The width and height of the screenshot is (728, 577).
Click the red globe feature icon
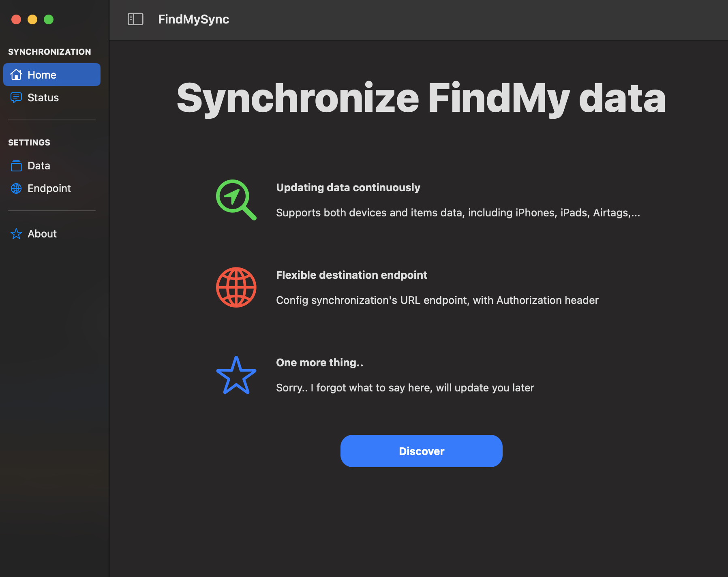pos(236,287)
